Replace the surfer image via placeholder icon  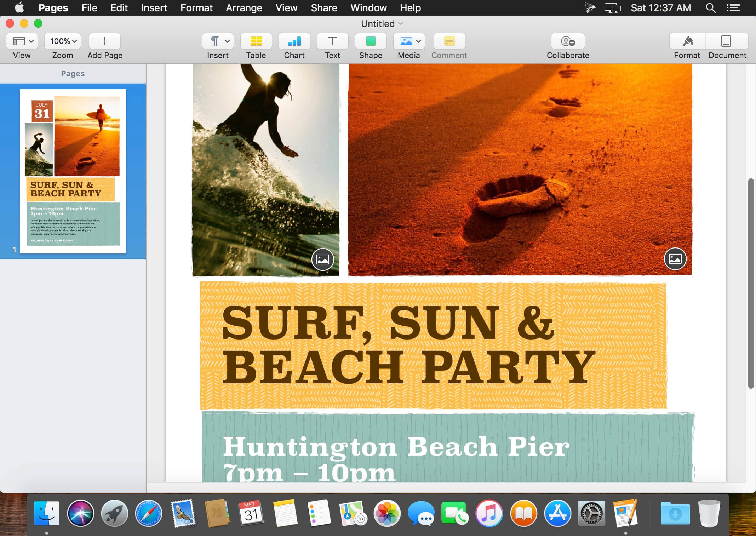tap(323, 260)
